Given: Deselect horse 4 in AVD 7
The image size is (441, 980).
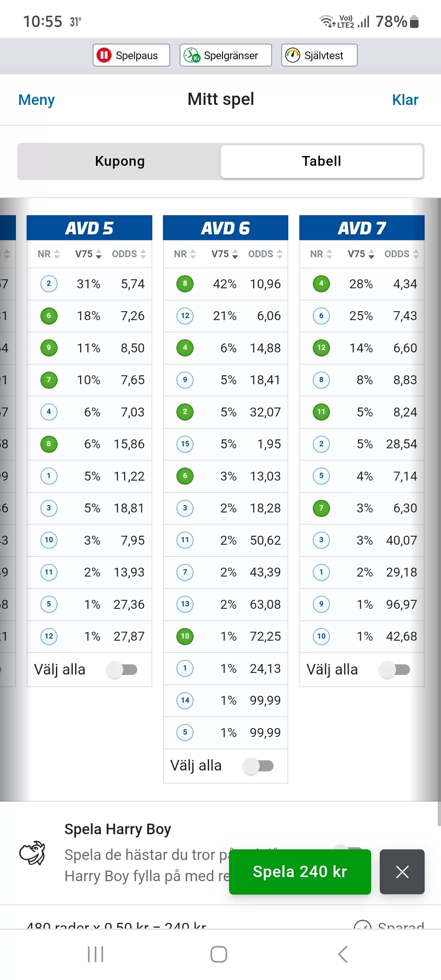Looking at the screenshot, I should pos(321,284).
